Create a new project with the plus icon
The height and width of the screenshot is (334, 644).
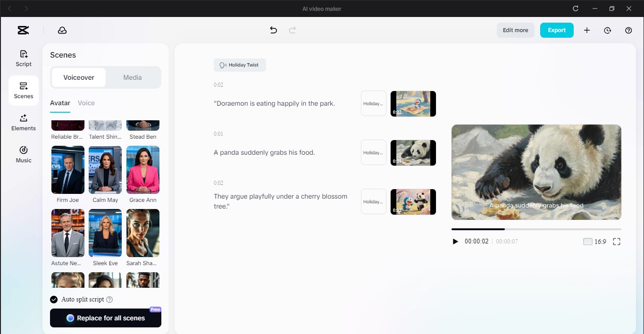tap(587, 30)
